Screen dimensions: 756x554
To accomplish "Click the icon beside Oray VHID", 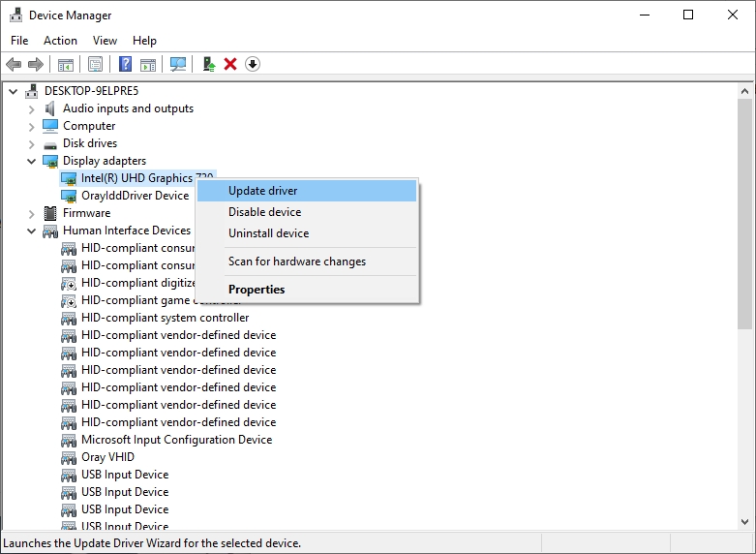I will 69,457.
